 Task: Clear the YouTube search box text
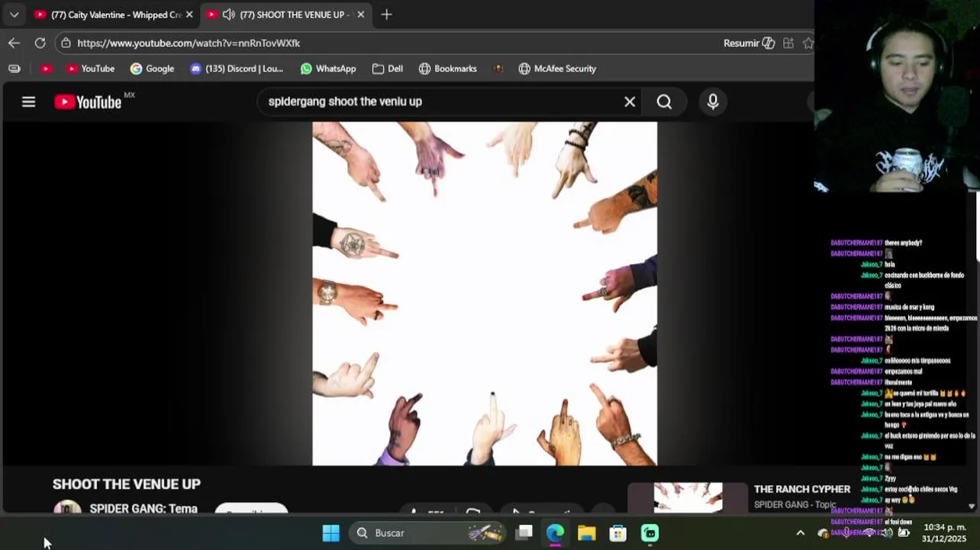click(x=630, y=102)
